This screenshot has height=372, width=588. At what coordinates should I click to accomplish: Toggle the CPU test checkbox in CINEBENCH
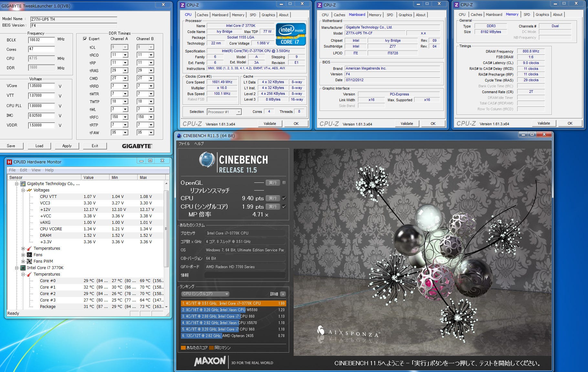(284, 198)
